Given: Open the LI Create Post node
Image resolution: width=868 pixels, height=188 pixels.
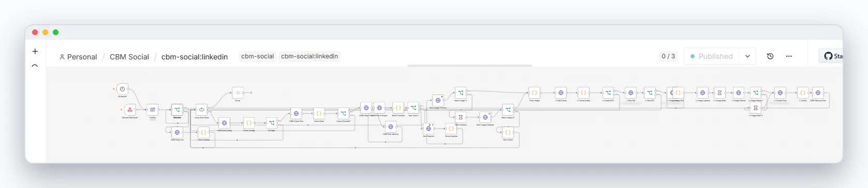Looking at the screenshot, I should coord(780,92).
